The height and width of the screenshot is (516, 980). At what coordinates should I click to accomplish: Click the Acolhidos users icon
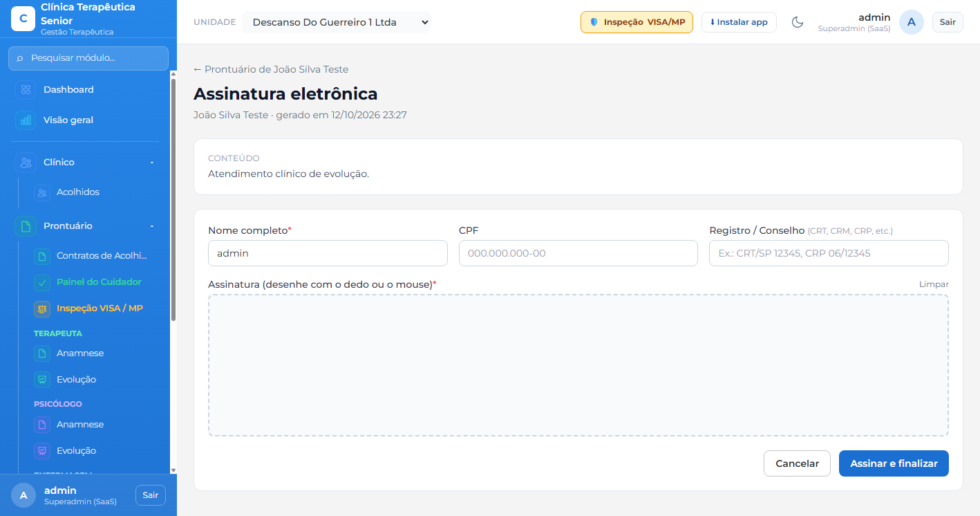tap(42, 193)
